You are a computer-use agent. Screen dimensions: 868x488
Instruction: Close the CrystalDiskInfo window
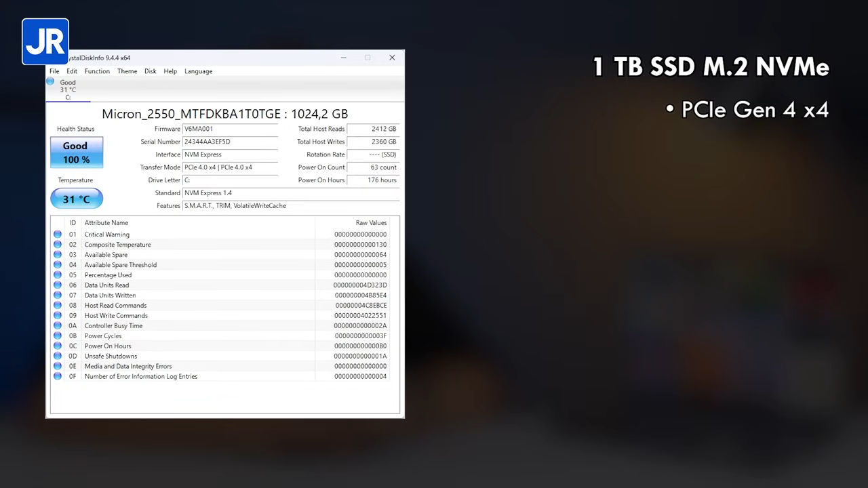[392, 58]
